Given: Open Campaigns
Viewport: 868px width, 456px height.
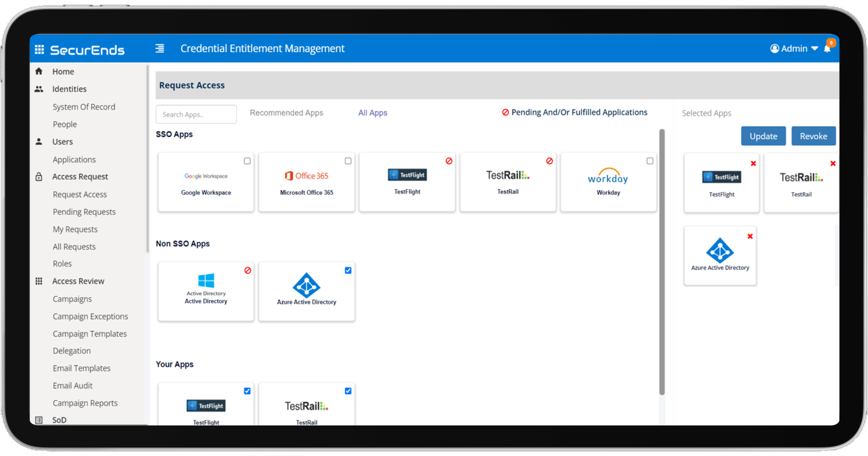Looking at the screenshot, I should tap(72, 299).
